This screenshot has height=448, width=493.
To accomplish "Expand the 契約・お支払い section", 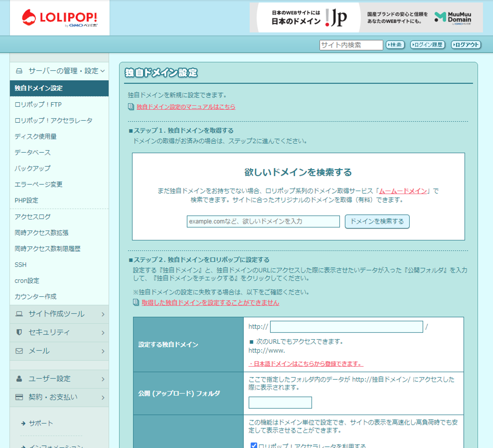I will [55, 397].
